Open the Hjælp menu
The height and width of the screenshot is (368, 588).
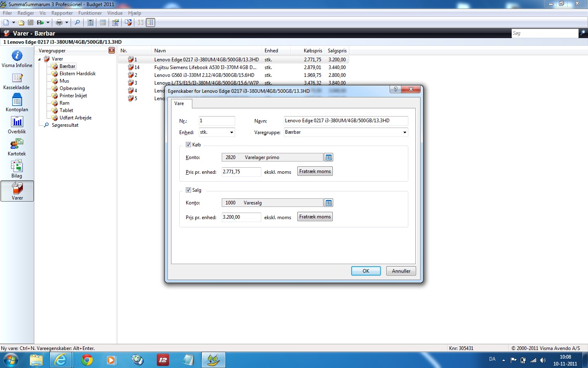coord(134,13)
